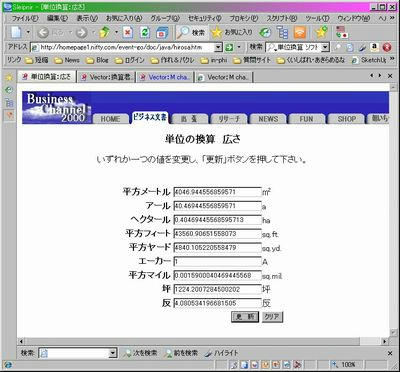The image size is (400, 372).
Task: Click the translation flags icon
Action: click(x=342, y=32)
